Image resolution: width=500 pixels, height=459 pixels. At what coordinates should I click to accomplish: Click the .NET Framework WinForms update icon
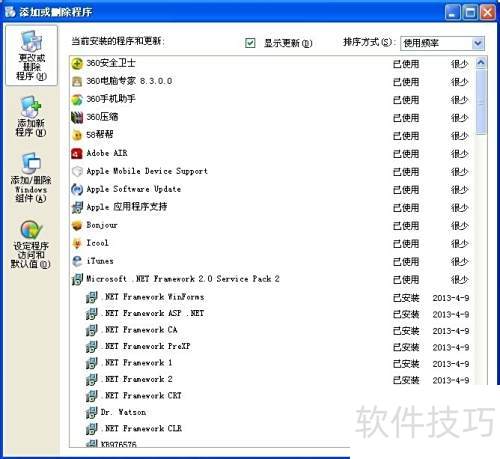point(92,297)
